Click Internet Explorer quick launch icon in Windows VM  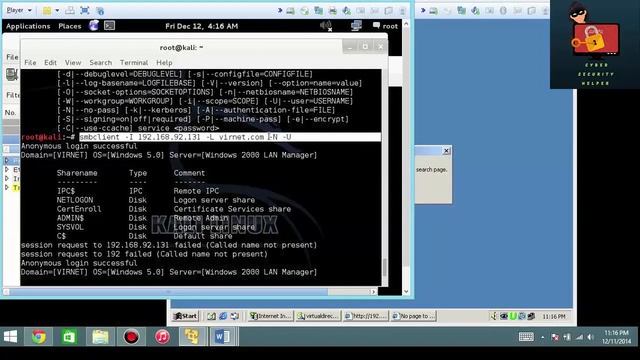pos(223,316)
